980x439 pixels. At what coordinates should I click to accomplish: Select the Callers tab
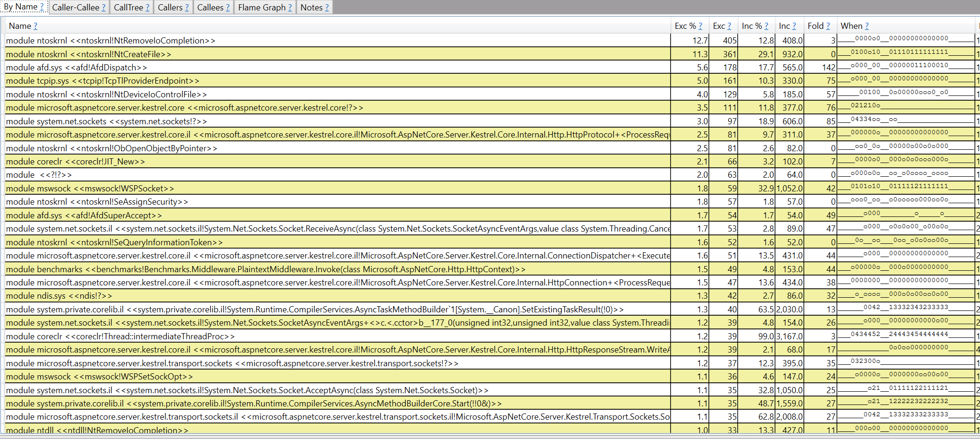click(x=170, y=7)
